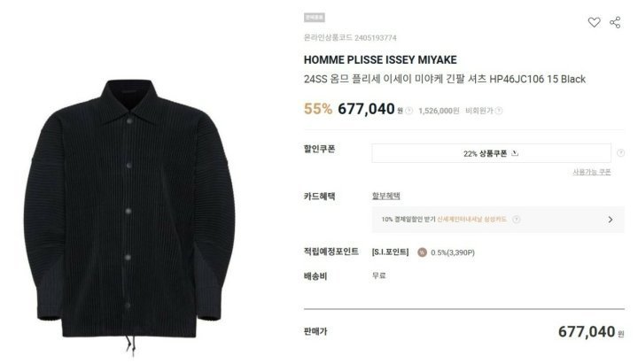Viewport: 638px width, 364px height.
Task: Open the share icon options
Action: point(615,22)
